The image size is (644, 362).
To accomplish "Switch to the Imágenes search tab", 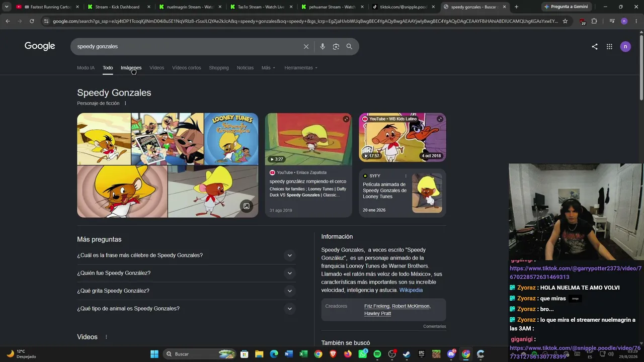I will pos(131,68).
